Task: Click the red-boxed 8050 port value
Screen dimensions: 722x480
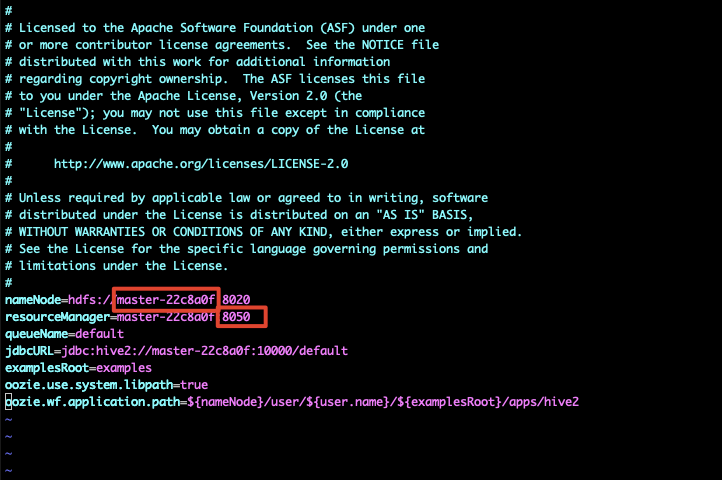Action: pyautogui.click(x=236, y=317)
